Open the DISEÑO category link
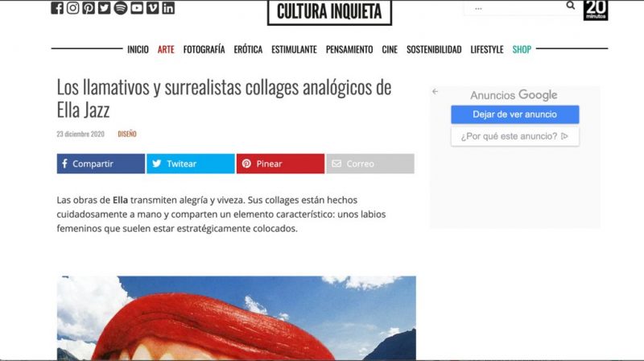The width and height of the screenshot is (644, 361). 127,134
